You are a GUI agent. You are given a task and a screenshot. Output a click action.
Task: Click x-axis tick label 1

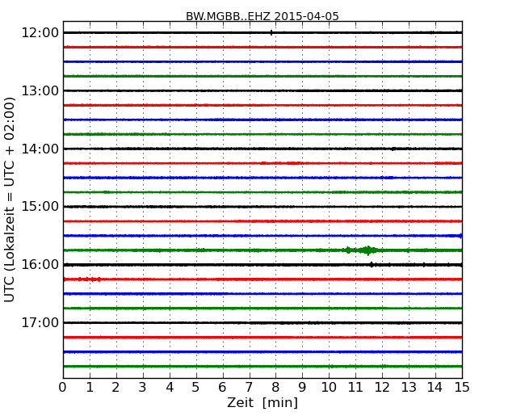tap(90, 388)
